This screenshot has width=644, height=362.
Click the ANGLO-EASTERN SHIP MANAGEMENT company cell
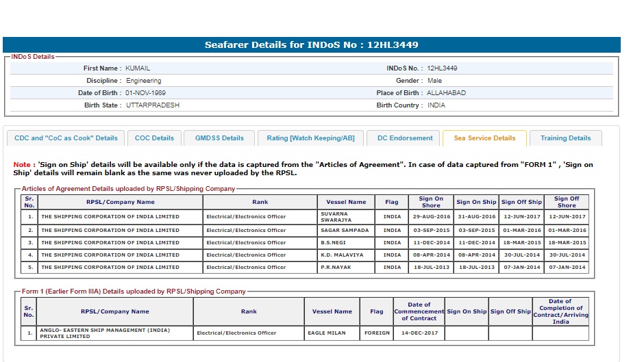pos(114,333)
